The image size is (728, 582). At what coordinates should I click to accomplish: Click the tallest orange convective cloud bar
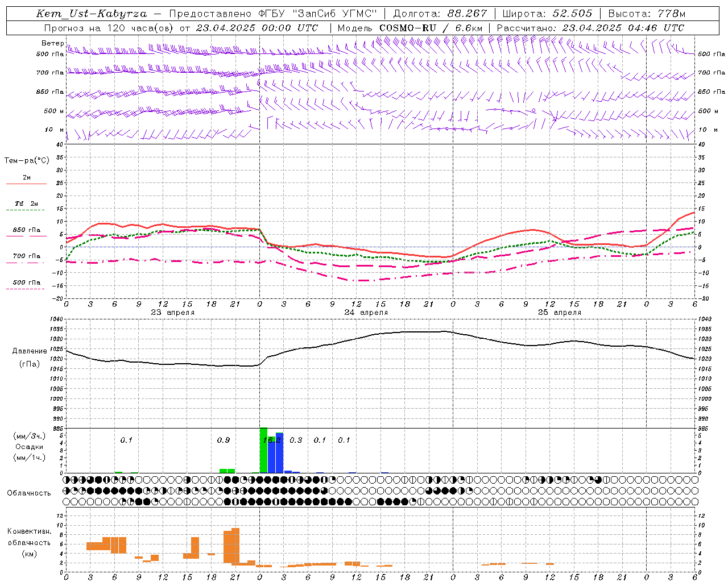235,546
